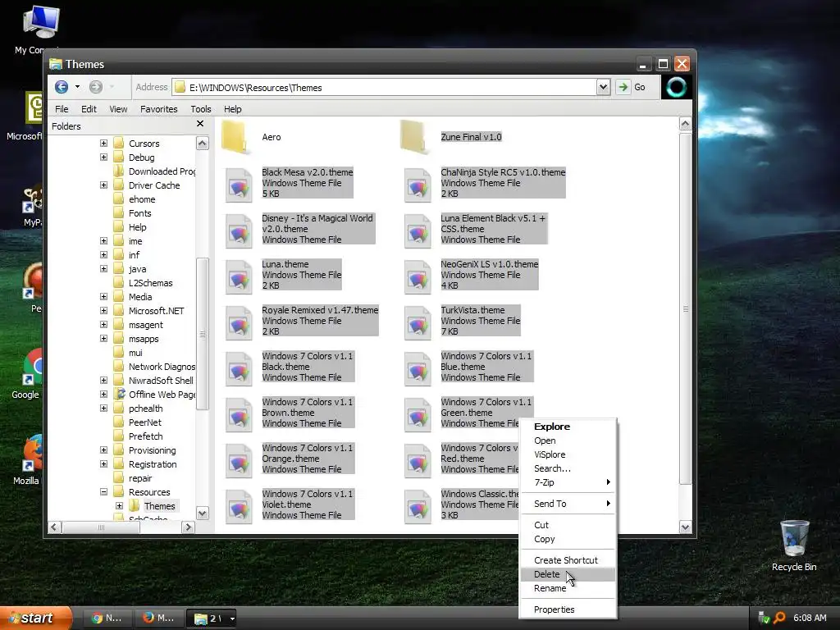Expand the Microsoft.NET folder node
Screen dimensions: 840x630
[x=103, y=310]
